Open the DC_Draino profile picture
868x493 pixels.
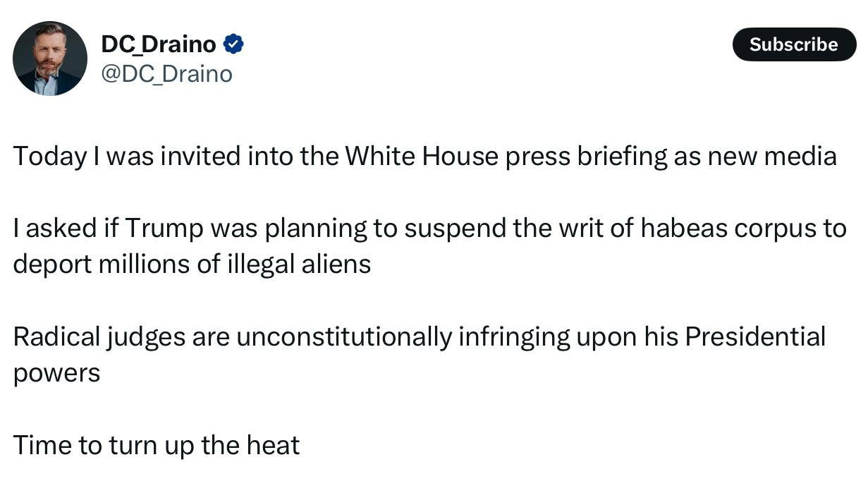coord(50,59)
